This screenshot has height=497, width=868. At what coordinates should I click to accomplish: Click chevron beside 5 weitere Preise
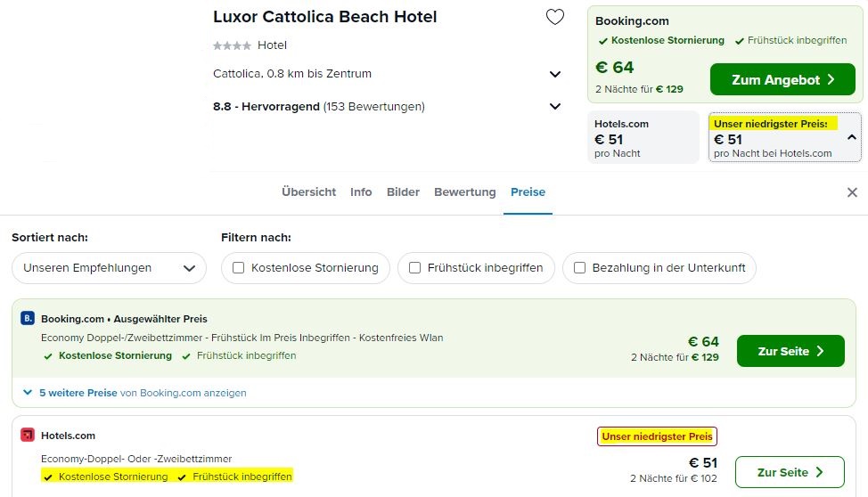click(28, 393)
